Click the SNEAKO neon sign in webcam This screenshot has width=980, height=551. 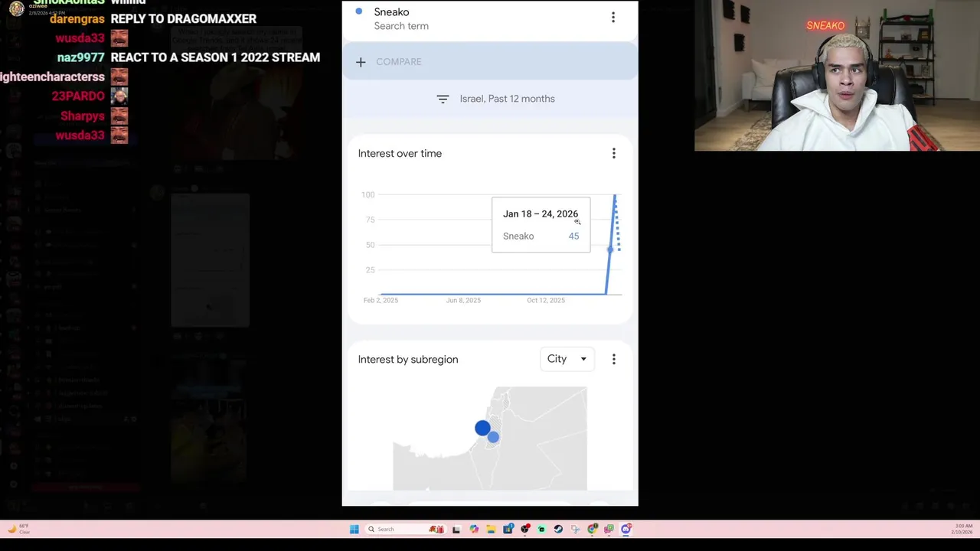825,26
